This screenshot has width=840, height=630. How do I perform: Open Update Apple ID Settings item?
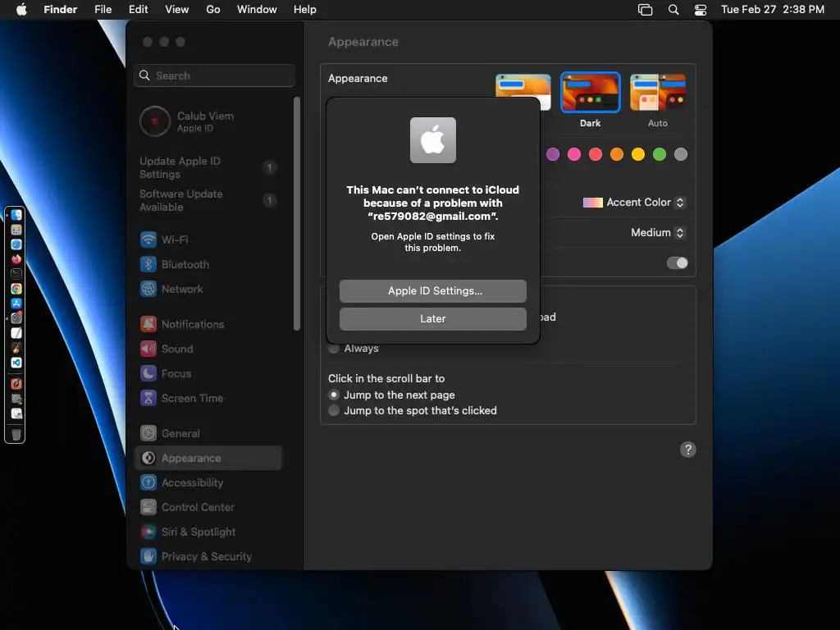[x=208, y=167]
